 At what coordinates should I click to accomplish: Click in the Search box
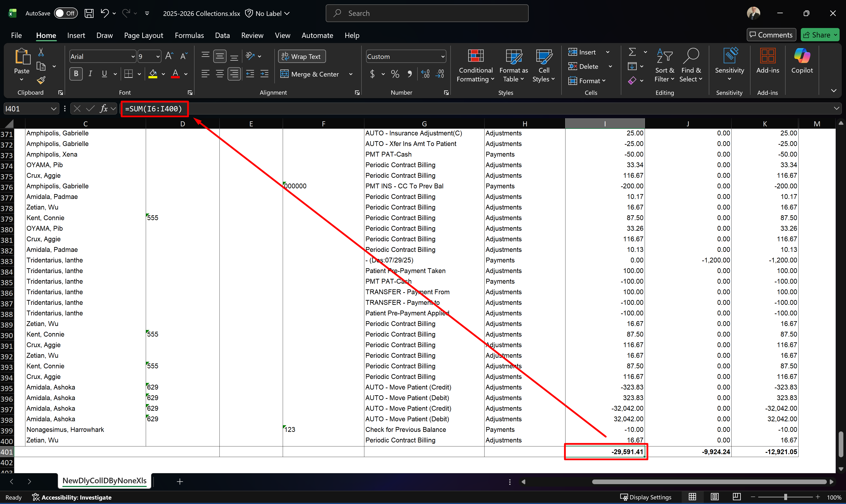pyautogui.click(x=427, y=13)
